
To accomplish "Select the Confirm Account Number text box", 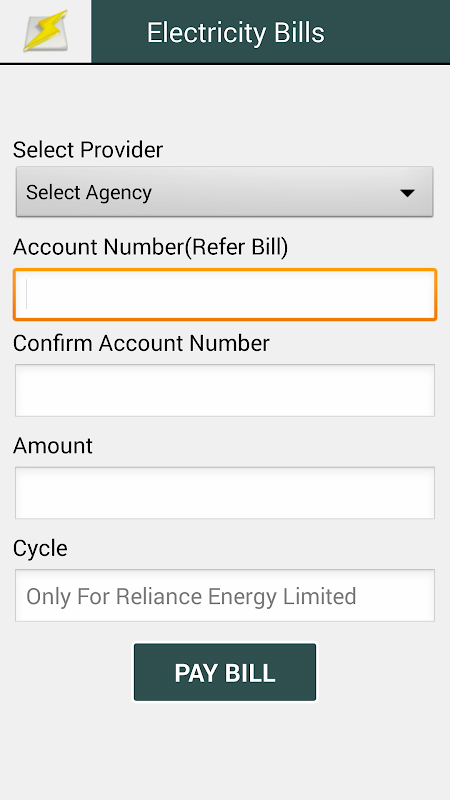I will (x=225, y=390).
